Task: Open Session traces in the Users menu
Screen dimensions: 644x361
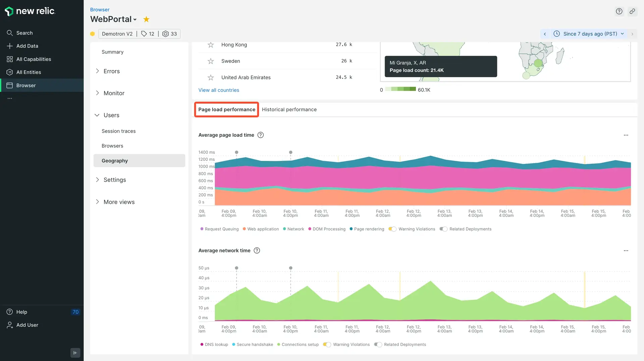Action: coord(119,131)
